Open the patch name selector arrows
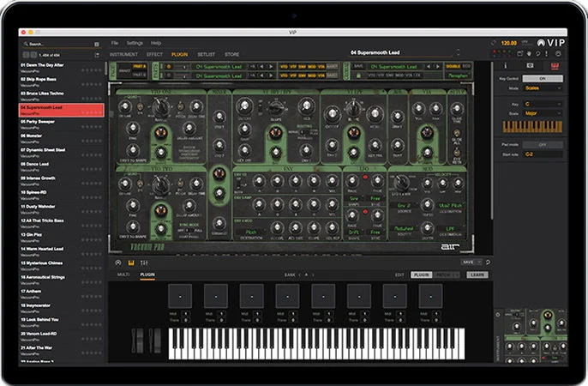Image resolution: width=588 pixels, height=386 pixels. tap(458, 52)
